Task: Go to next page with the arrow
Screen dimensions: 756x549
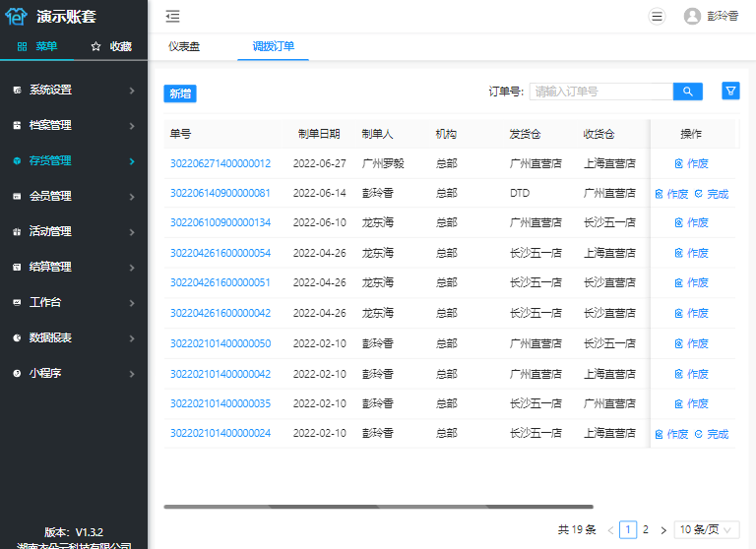Action: (663, 530)
